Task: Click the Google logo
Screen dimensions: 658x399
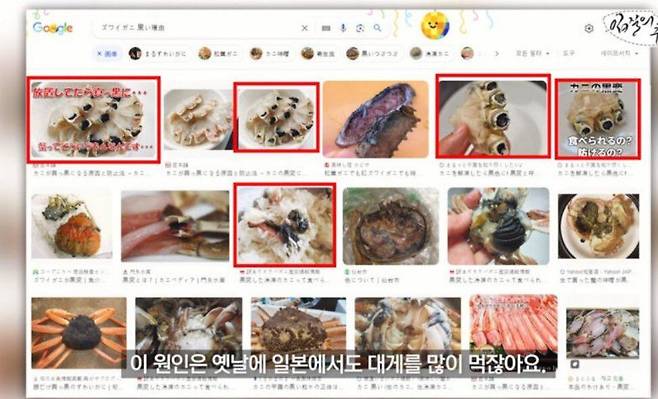Action: (x=53, y=28)
